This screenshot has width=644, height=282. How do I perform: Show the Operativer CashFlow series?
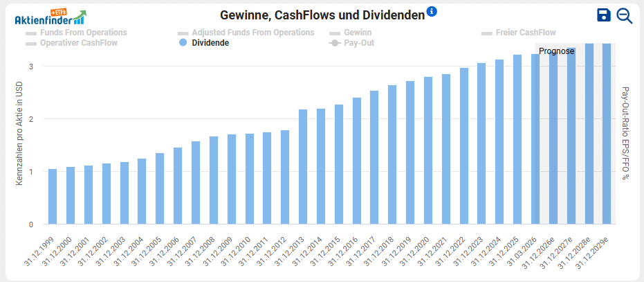[71, 43]
